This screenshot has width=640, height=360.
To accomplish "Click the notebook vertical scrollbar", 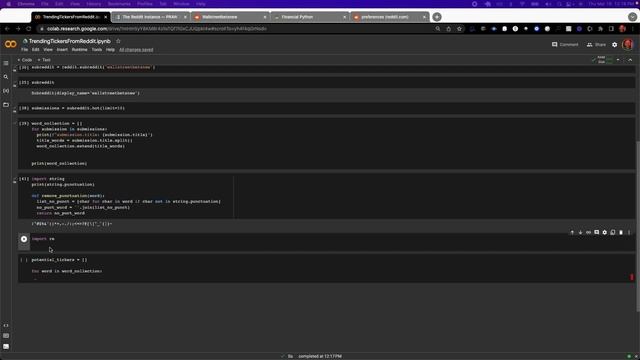I will [x=638, y=227].
